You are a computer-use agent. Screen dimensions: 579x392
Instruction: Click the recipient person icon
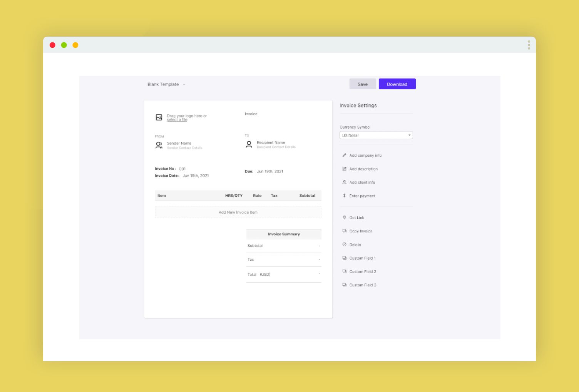[x=249, y=144]
